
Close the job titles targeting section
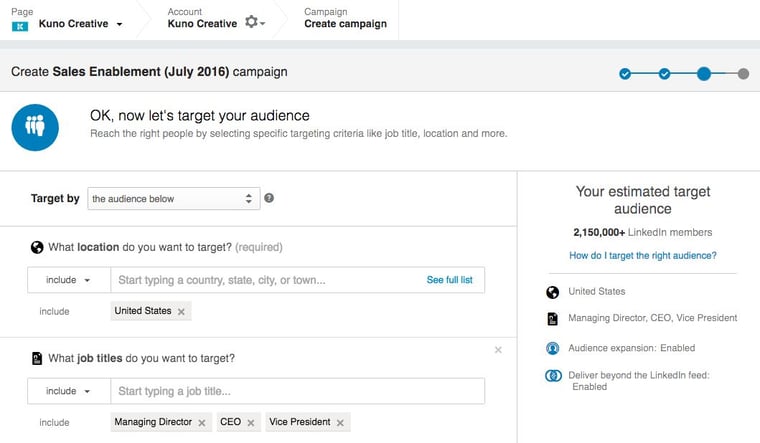(498, 350)
